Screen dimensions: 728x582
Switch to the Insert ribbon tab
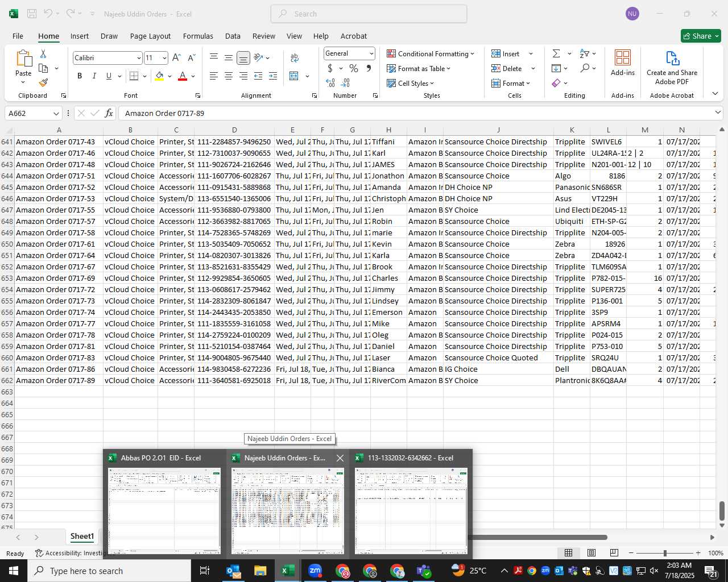click(80, 36)
